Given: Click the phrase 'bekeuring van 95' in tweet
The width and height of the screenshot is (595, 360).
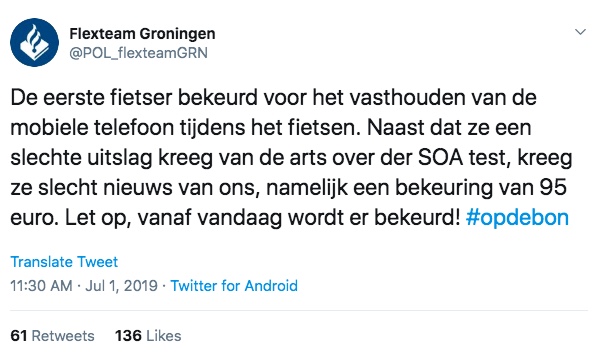Looking at the screenshot, I should (481, 188).
